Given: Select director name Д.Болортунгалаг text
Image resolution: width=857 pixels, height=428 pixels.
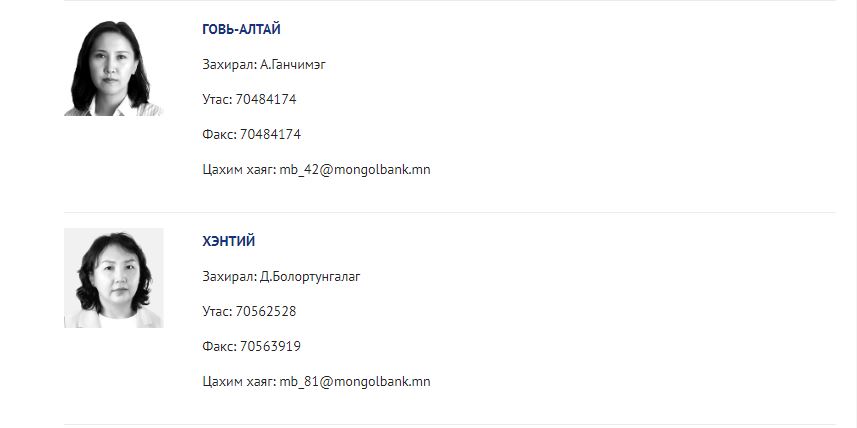Looking at the screenshot, I should coord(310,277).
